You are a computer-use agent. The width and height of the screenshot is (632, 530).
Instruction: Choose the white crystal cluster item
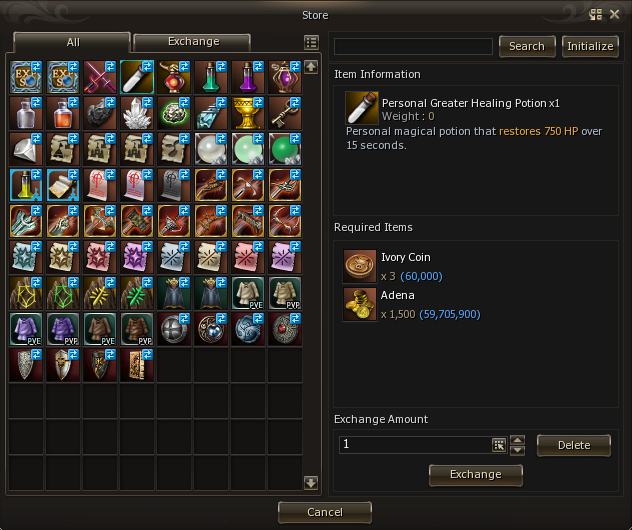click(137, 113)
